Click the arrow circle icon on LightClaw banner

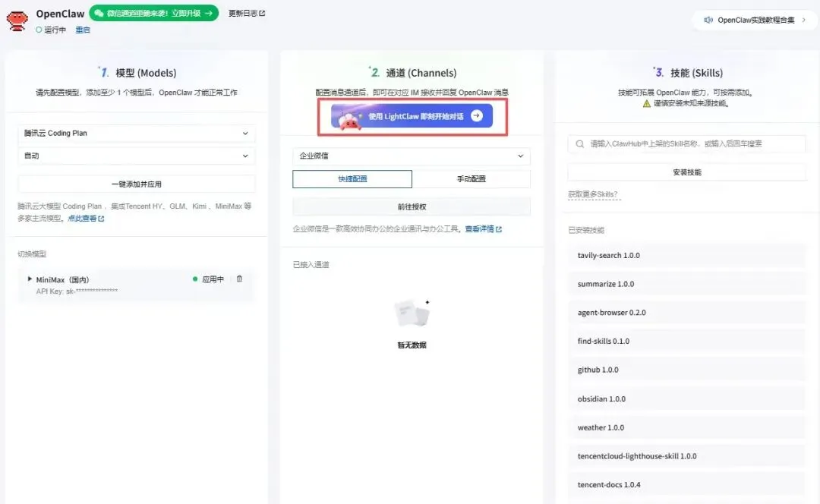476,115
